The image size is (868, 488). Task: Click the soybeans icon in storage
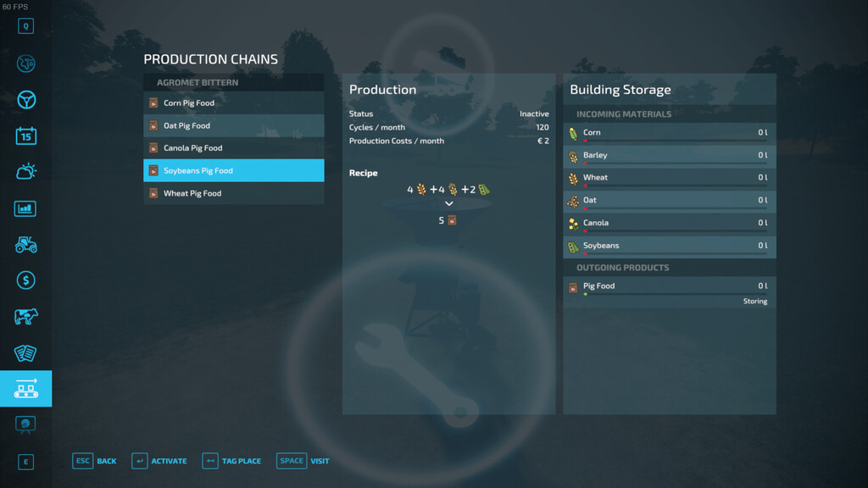(x=573, y=247)
